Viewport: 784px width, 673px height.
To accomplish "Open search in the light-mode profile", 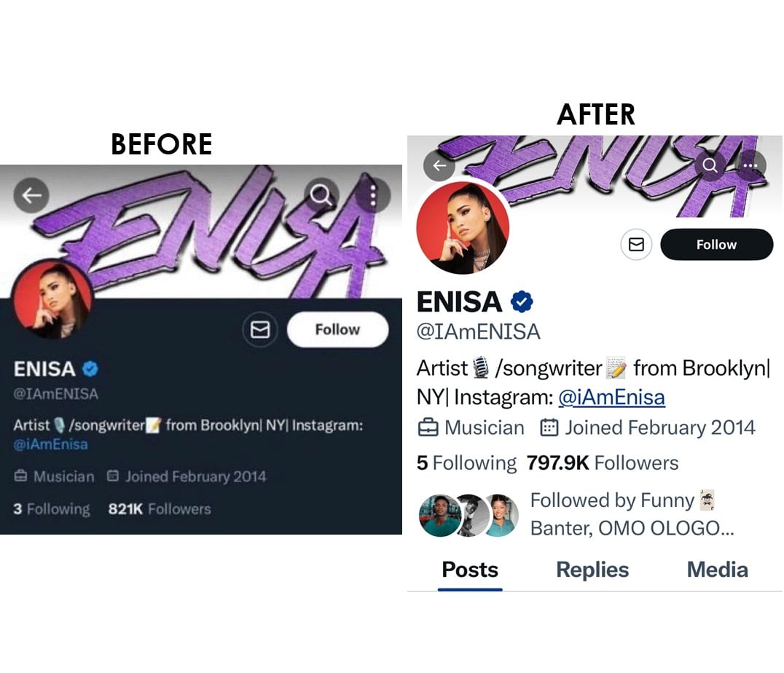I will (710, 165).
